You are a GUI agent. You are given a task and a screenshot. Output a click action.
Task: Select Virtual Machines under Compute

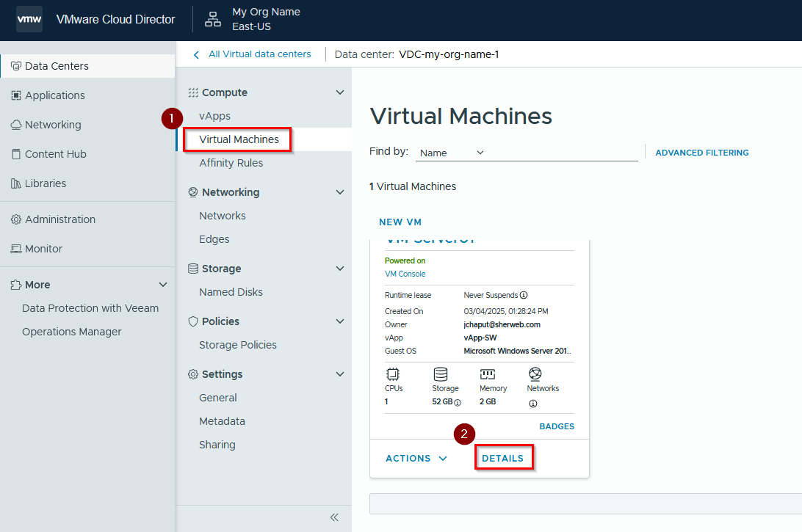tap(239, 139)
